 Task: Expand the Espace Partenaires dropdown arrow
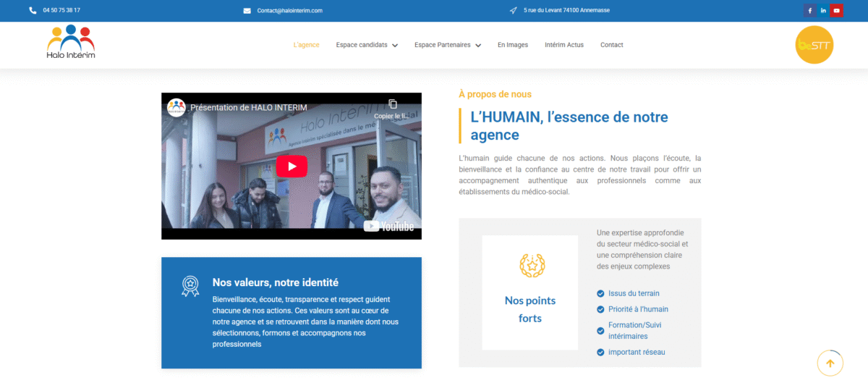(x=478, y=46)
